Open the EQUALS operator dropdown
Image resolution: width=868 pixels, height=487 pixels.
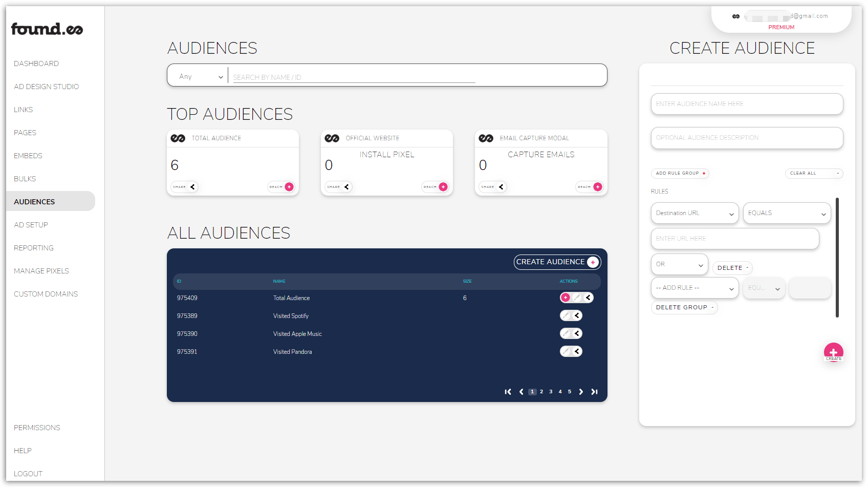787,213
